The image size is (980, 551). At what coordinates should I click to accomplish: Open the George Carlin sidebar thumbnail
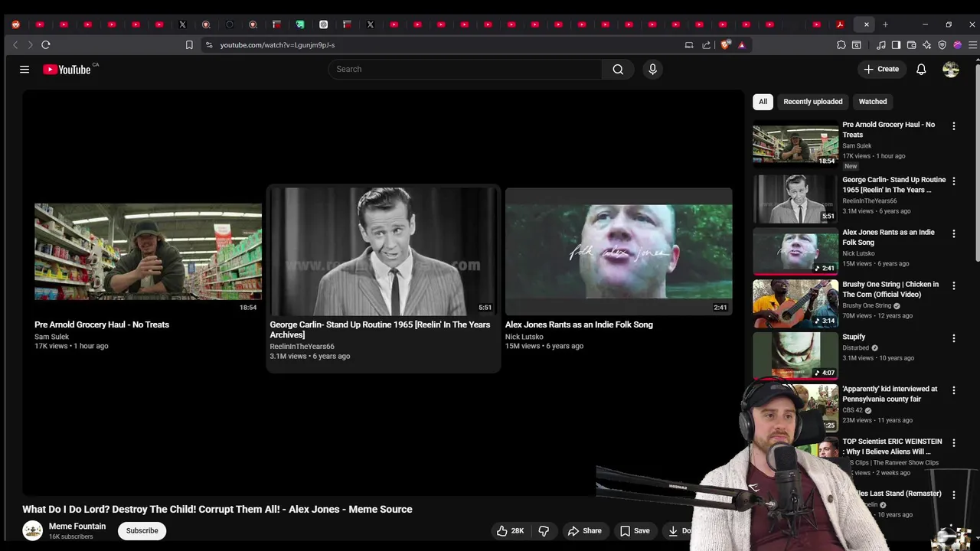(795, 199)
